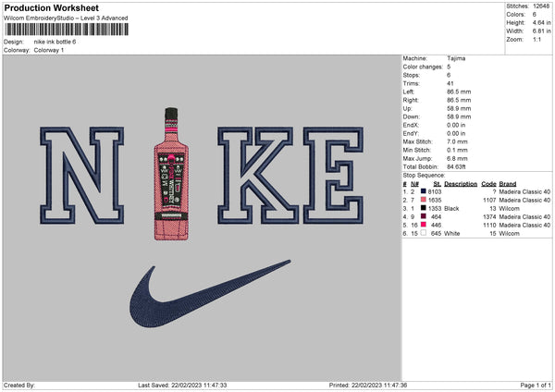555x392 pixels.
Task: Click the Max Jump value 6.8 mm
Action: click(x=457, y=158)
